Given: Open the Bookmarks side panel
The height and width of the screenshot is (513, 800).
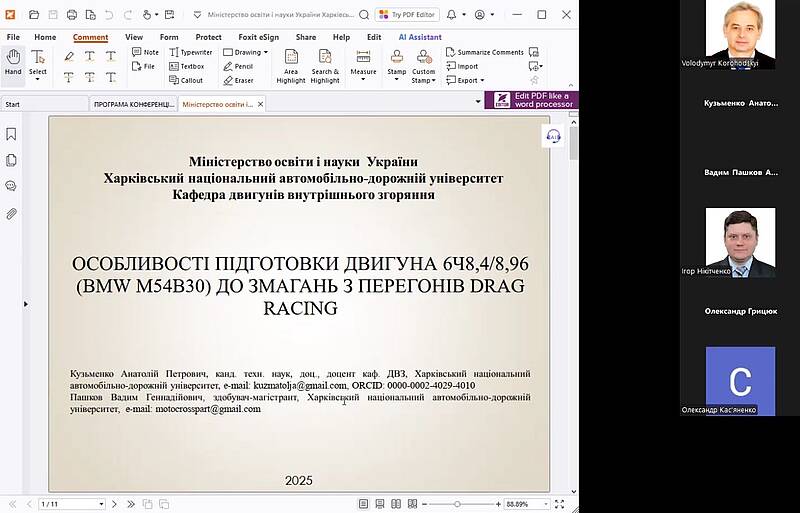Looking at the screenshot, I should (12, 134).
